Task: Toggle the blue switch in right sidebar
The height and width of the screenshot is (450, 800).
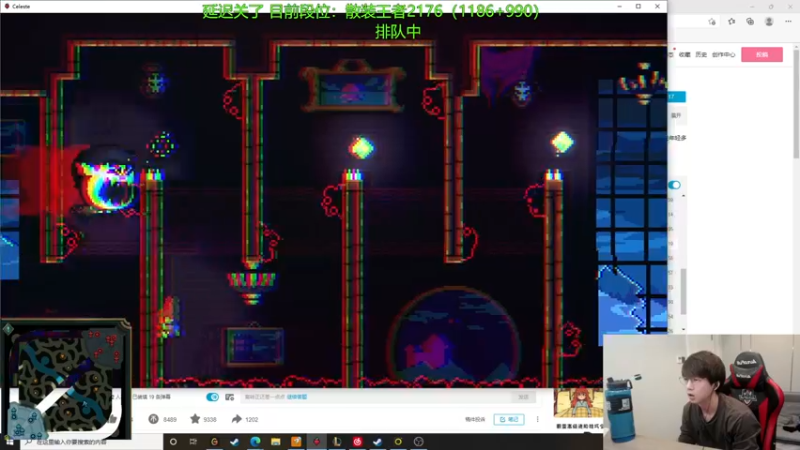Action: [674, 185]
